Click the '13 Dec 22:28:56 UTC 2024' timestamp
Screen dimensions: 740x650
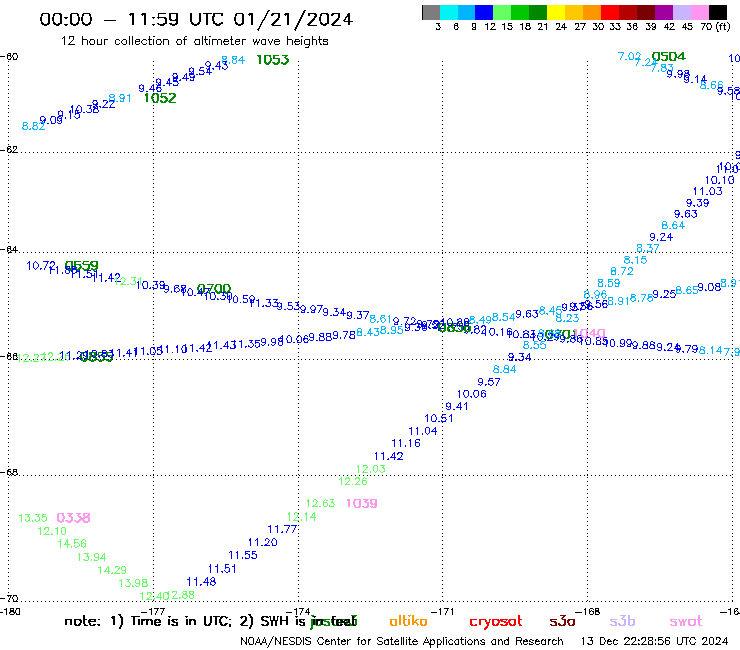[654, 642]
